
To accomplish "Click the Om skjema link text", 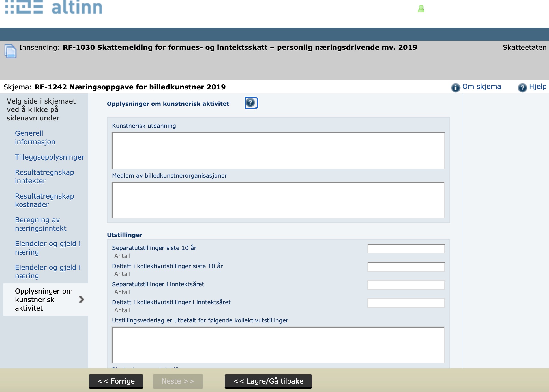I will point(481,87).
